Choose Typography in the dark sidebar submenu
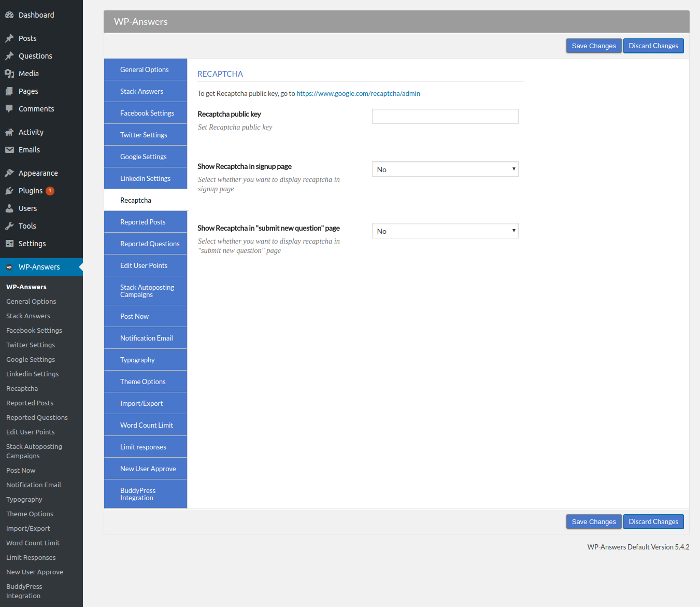This screenshot has height=607, width=700. click(24, 499)
